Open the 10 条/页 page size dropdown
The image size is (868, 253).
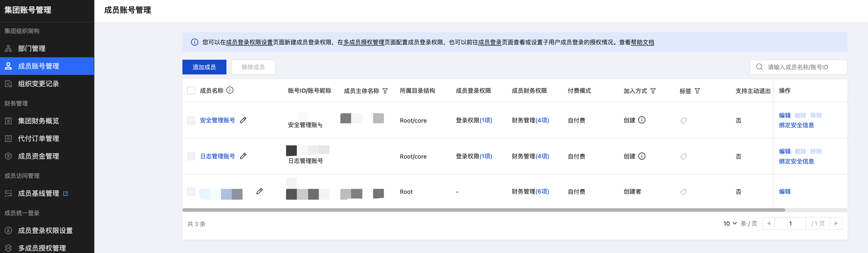point(730,223)
